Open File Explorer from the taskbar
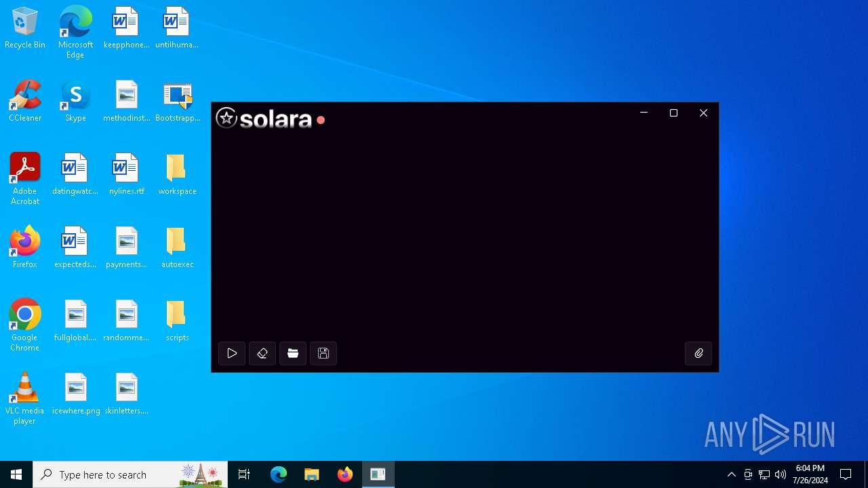Image resolution: width=868 pixels, height=488 pixels. click(x=312, y=474)
